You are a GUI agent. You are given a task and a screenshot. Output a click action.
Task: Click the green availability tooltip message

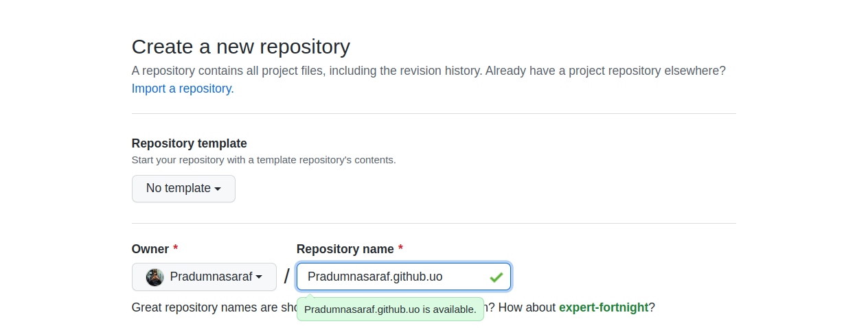point(390,309)
